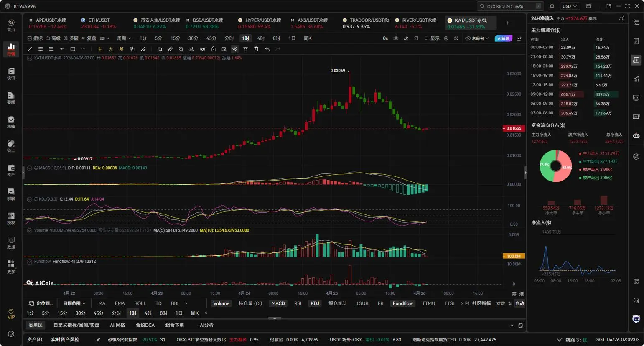Click the 线路 3 network status
The width and height of the screenshot is (644, 346).
click(x=572, y=340)
